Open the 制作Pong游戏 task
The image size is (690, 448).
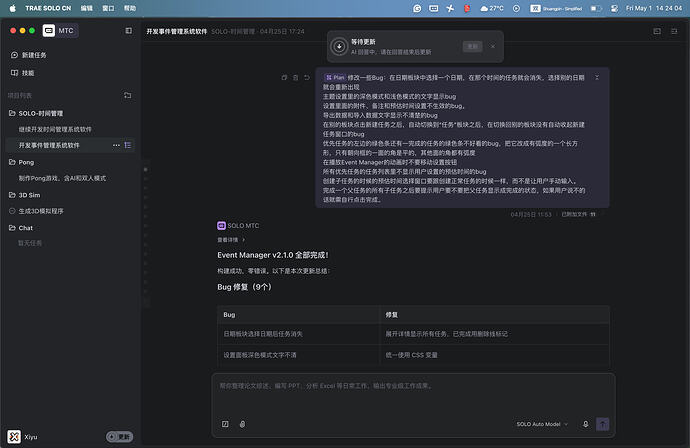coord(62,178)
